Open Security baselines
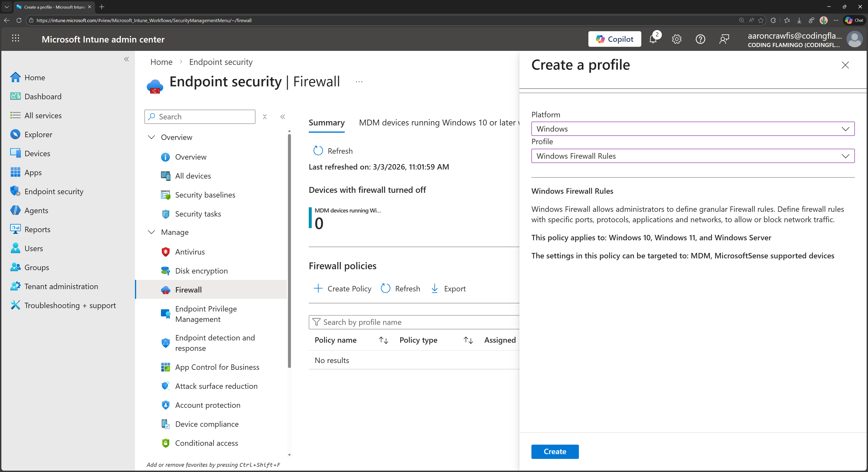The width and height of the screenshot is (868, 472). point(205,194)
